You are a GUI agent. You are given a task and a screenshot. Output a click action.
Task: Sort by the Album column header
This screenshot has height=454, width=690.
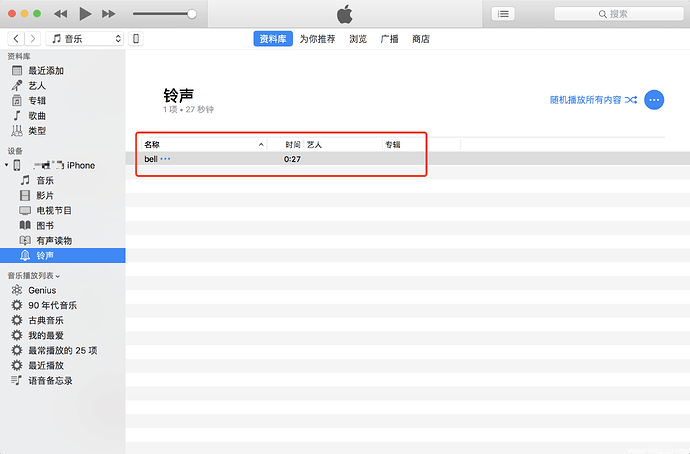421,145
